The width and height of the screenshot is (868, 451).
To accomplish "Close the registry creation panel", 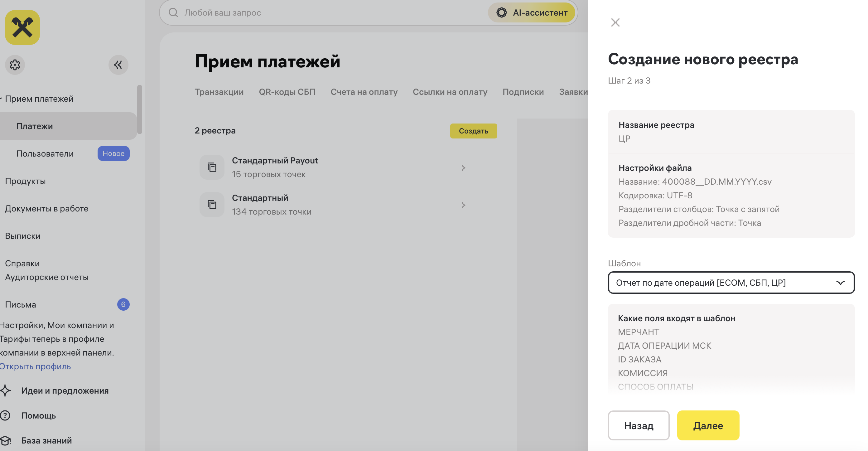I will click(x=615, y=22).
